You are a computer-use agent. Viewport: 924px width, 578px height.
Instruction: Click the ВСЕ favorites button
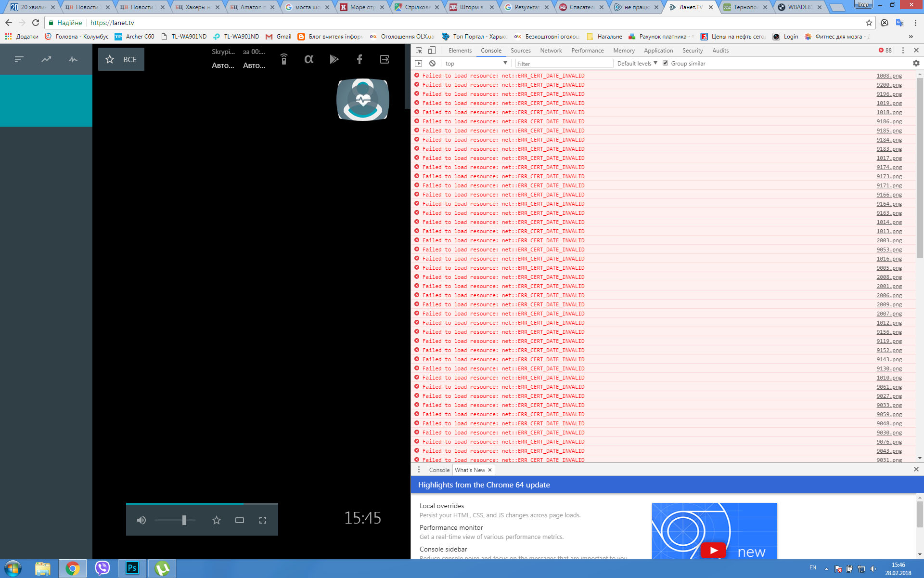[121, 59]
